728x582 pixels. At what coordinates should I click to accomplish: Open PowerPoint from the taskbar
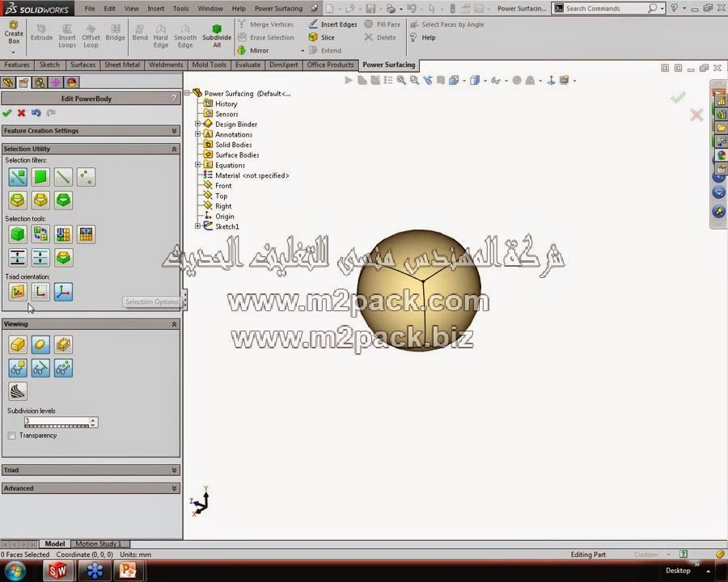pyautogui.click(x=127, y=571)
